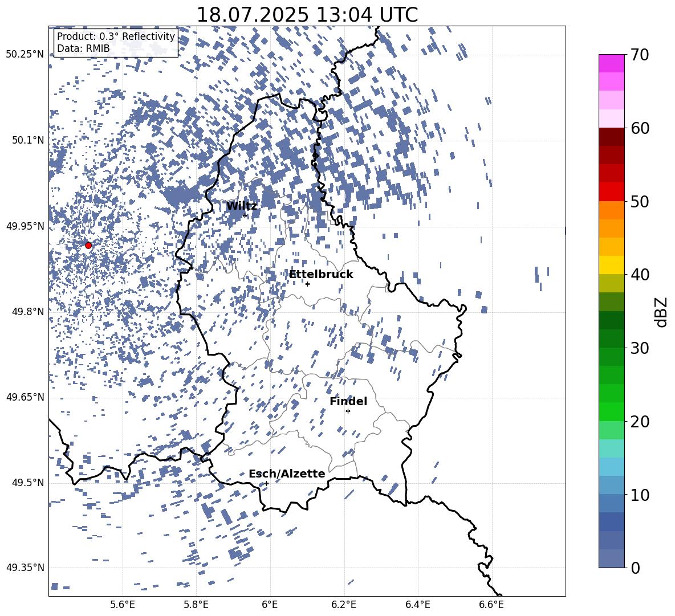
Task: Click the Esch/Alzette station cross marker
Action: [266, 483]
